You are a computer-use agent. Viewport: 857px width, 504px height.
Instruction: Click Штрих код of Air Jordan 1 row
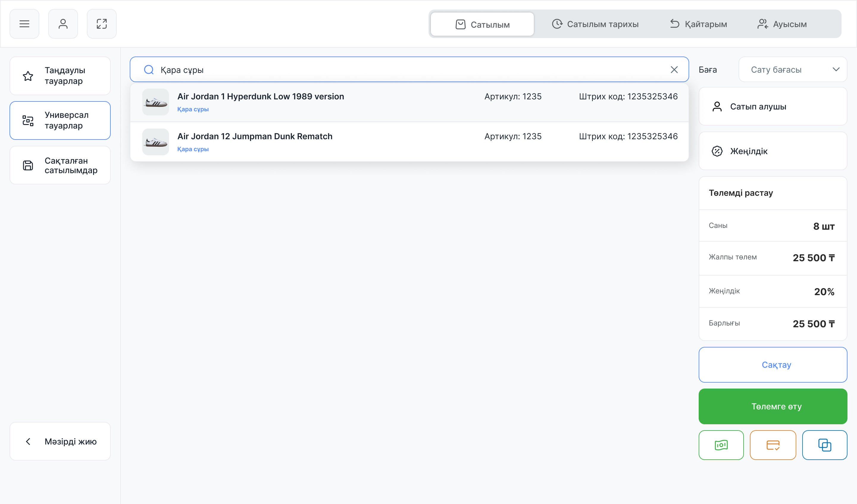coord(628,96)
